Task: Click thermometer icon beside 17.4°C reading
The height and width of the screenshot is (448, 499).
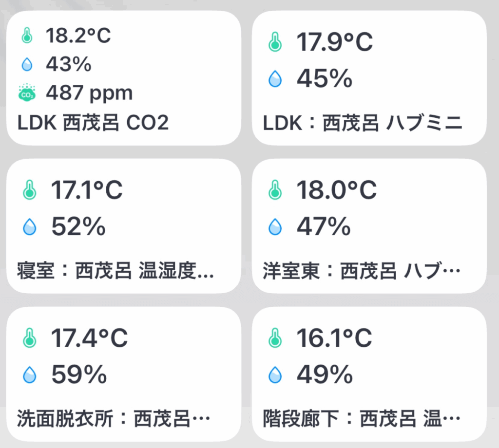Action: click(30, 338)
